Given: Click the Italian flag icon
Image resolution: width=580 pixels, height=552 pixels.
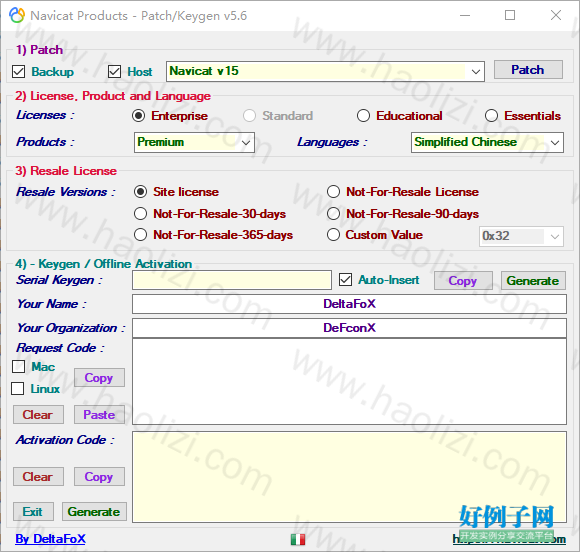Looking at the screenshot, I should 298,540.
